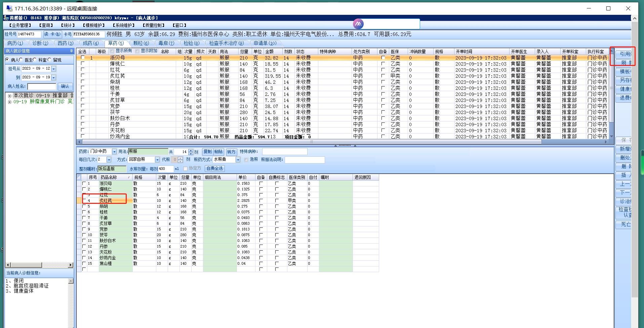Open the 药房 dropdown
This screenshot has height=328, width=644.
tap(114, 152)
